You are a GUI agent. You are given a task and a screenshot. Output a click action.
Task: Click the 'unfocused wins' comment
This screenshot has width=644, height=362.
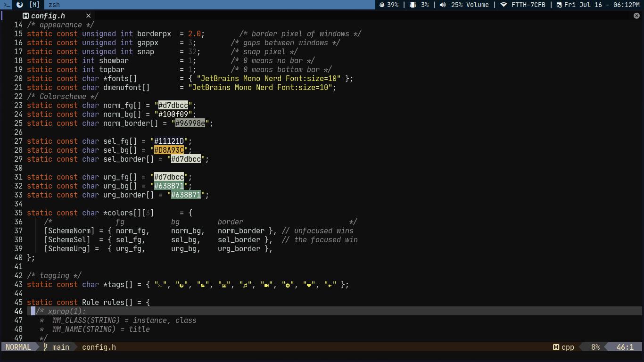click(x=318, y=231)
